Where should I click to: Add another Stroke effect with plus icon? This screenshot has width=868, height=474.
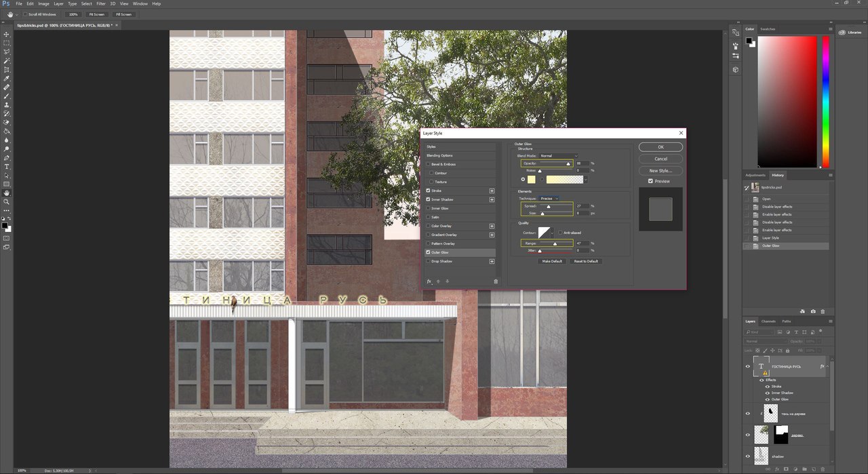tap(492, 191)
